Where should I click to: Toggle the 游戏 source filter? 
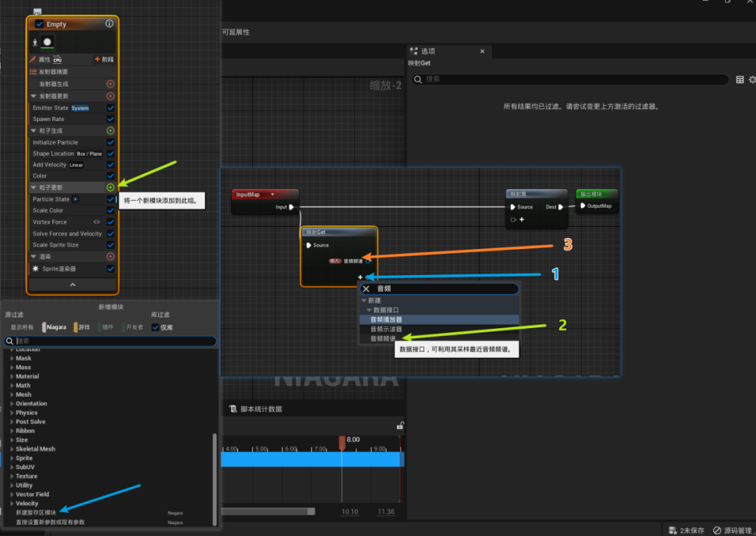(81, 327)
